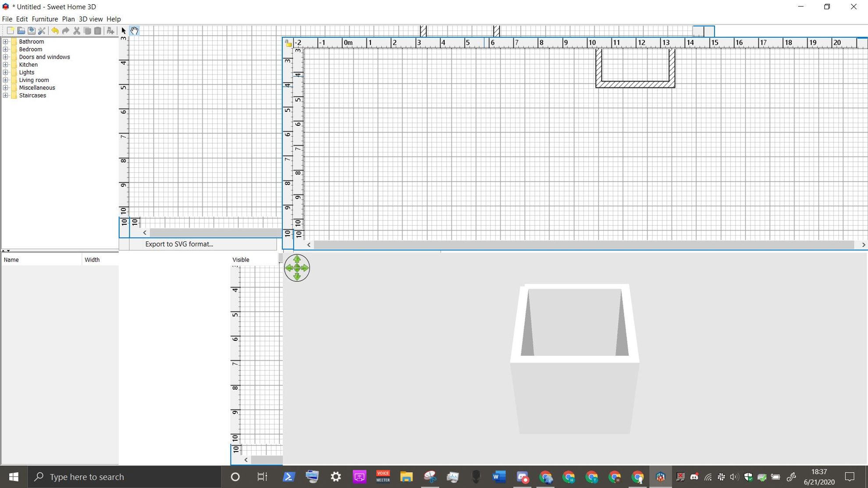Image resolution: width=868 pixels, height=488 pixels.
Task: Click the plan lock icon beside ruler
Action: pyautogui.click(x=288, y=42)
